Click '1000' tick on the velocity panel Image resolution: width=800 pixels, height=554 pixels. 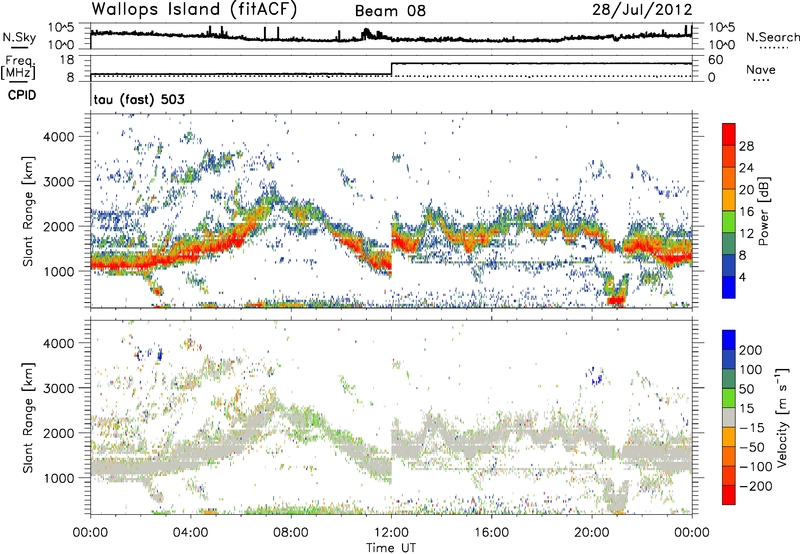tap(58, 478)
